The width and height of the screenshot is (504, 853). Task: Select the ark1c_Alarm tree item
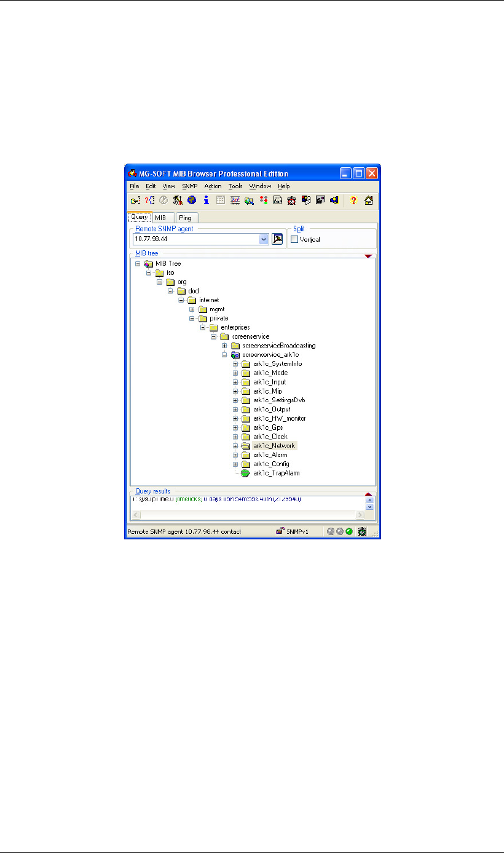pyautogui.click(x=270, y=455)
